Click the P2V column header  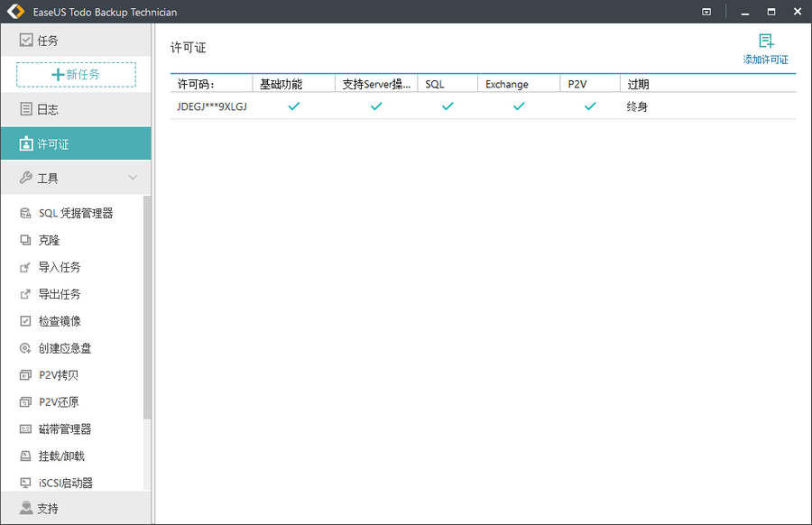click(590, 84)
